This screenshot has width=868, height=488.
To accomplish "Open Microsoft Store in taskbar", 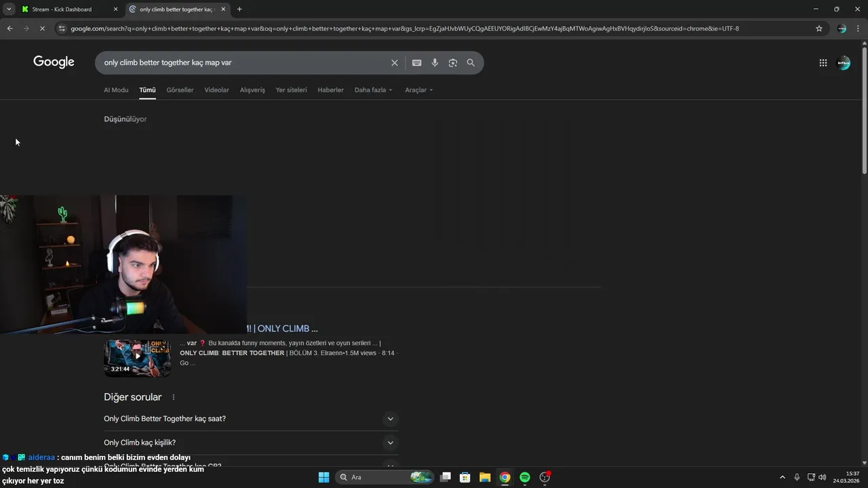I will pyautogui.click(x=465, y=477).
